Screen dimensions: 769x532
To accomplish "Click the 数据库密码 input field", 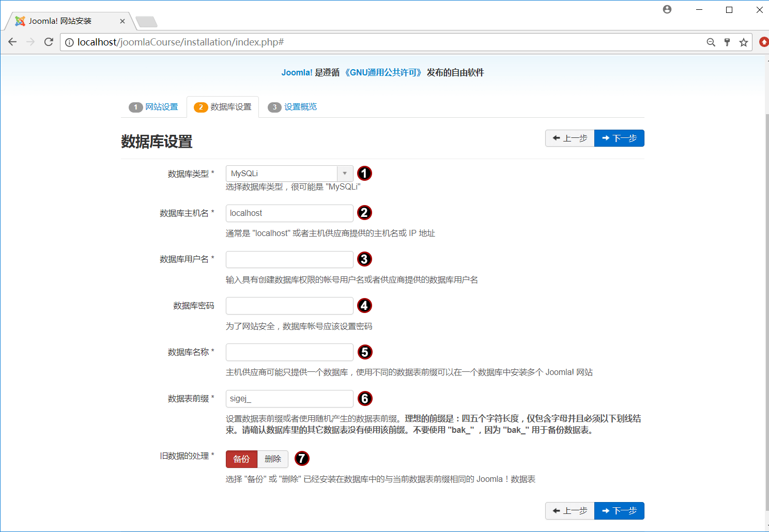I will [x=289, y=306].
